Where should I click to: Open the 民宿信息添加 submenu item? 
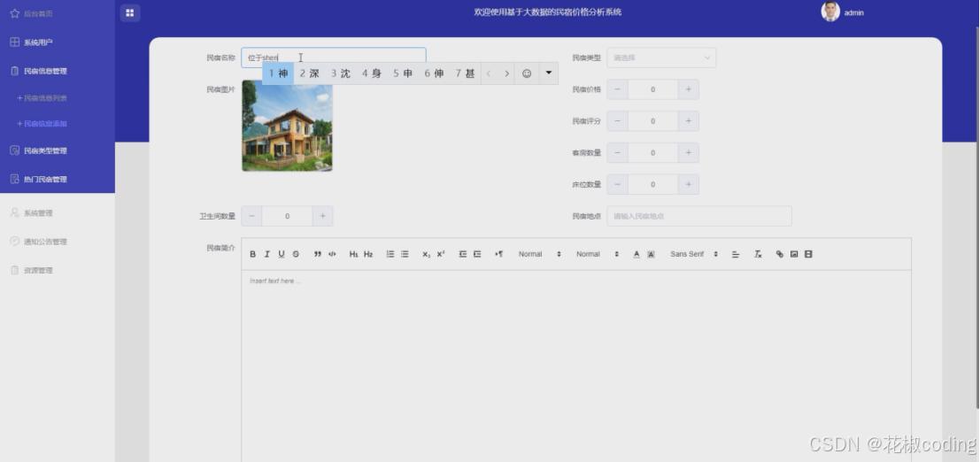(42, 124)
